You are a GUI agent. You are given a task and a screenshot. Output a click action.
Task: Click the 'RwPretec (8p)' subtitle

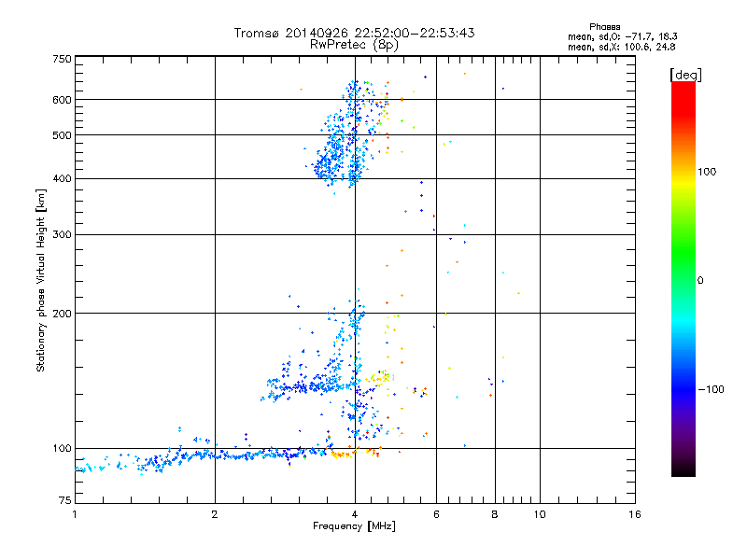(354, 45)
